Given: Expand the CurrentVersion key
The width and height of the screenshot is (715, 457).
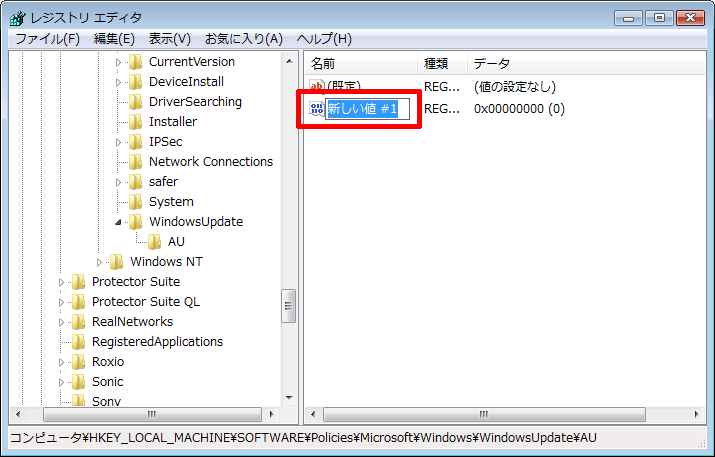Looking at the screenshot, I should pyautogui.click(x=118, y=62).
